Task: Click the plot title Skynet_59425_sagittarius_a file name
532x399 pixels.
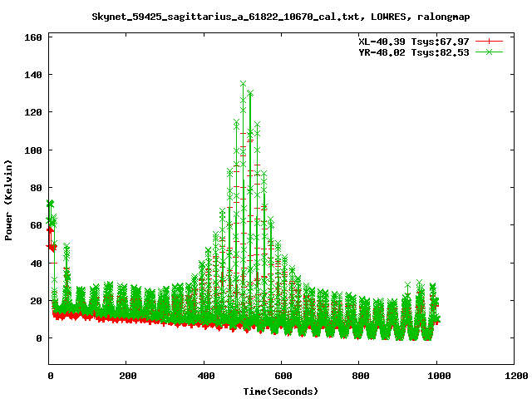Action: click(225, 17)
